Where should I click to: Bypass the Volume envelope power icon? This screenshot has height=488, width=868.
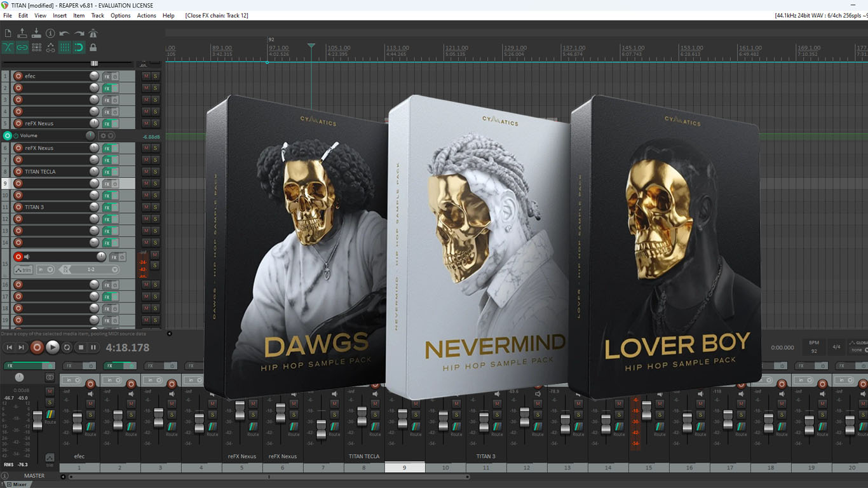point(16,136)
